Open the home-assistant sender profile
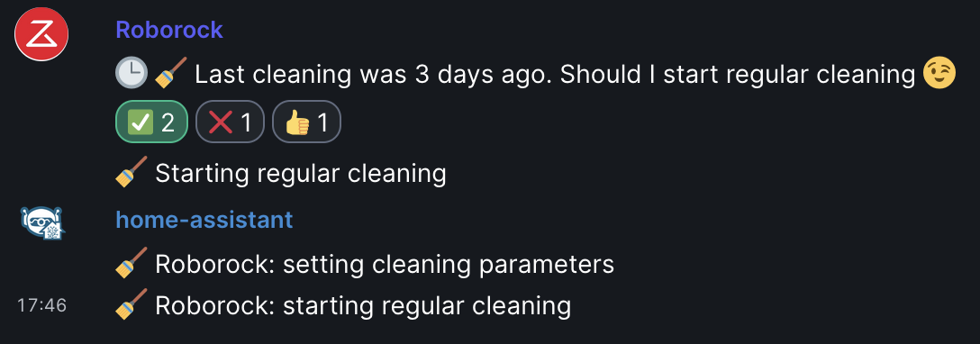 204,219
